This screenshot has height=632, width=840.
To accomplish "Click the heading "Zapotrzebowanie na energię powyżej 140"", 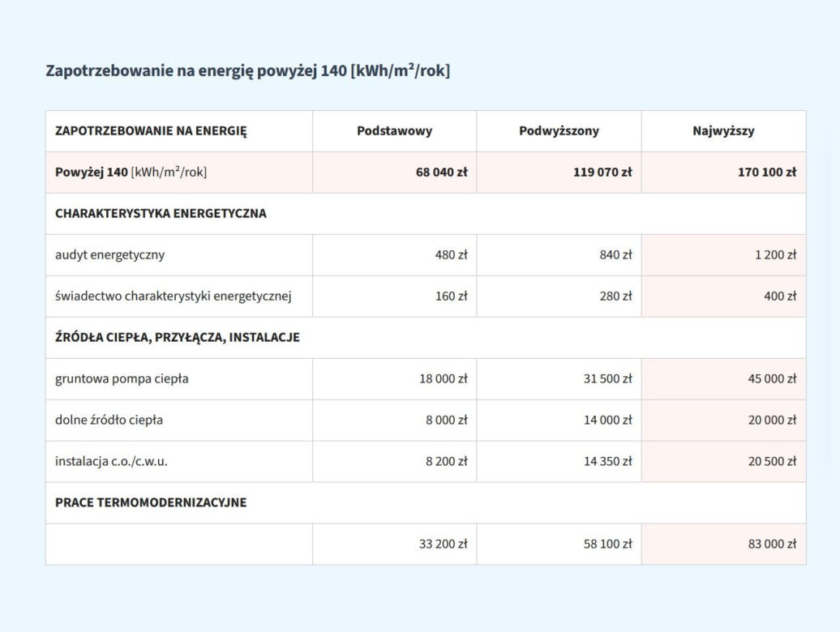I will pyautogui.click(x=247, y=70).
